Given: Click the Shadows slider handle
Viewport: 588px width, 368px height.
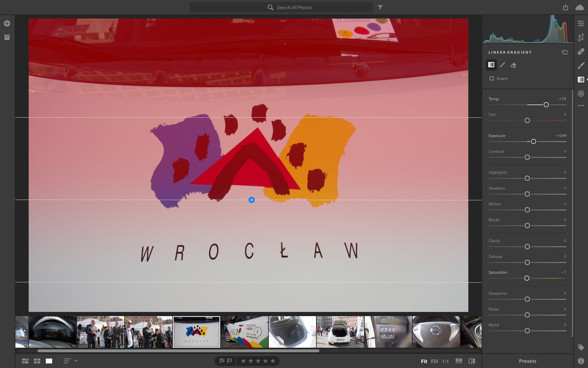Looking at the screenshot, I should (x=527, y=194).
